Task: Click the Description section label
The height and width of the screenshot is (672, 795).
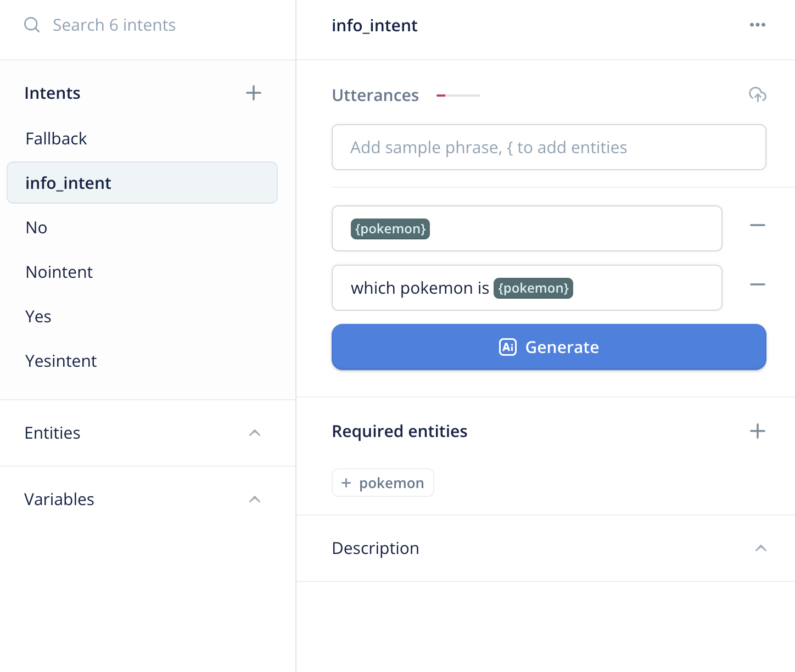Action: click(376, 548)
